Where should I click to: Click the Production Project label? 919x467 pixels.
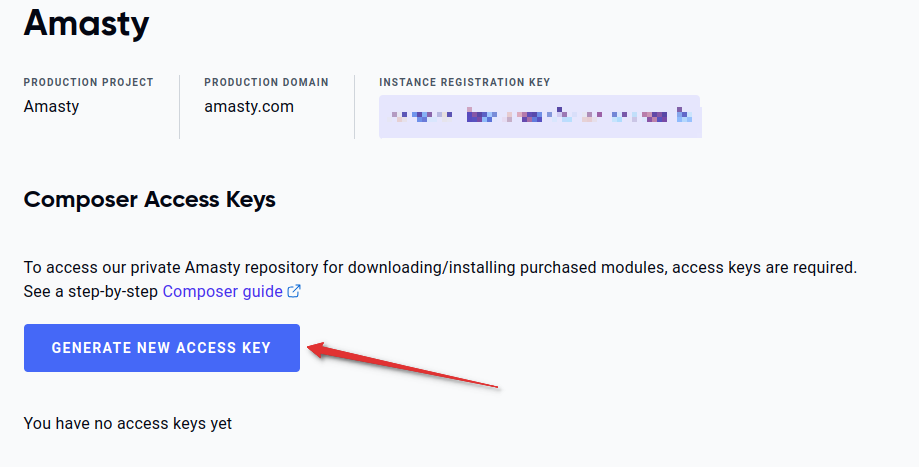pyautogui.click(x=89, y=82)
